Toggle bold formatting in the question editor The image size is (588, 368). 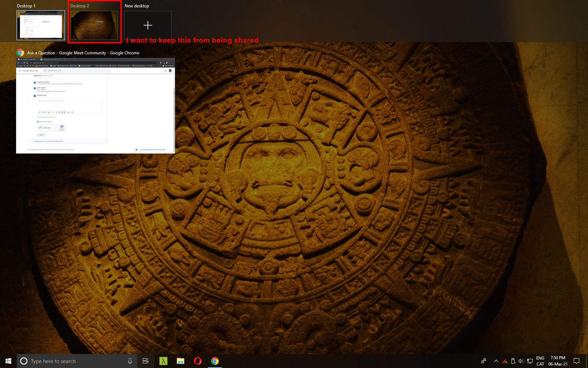pyautogui.click(x=43, y=112)
